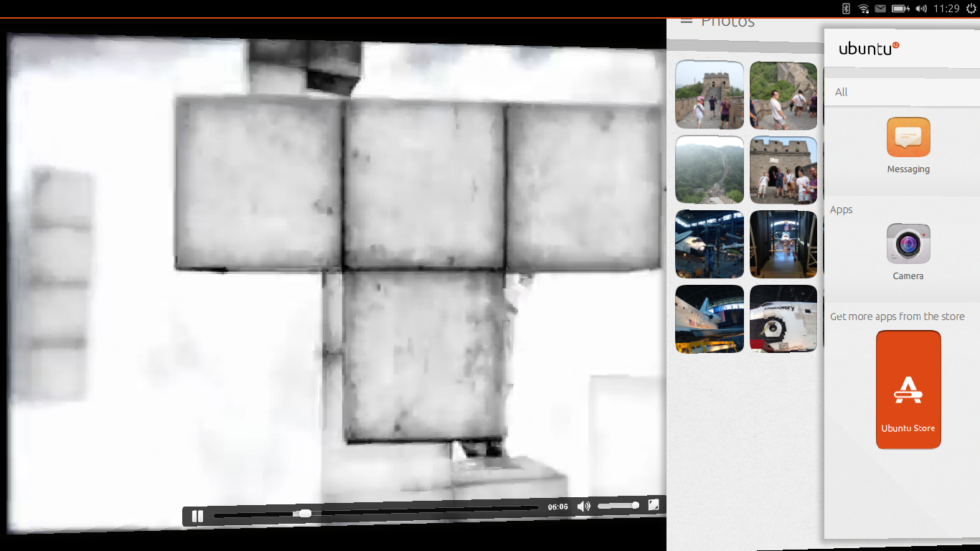Image resolution: width=980 pixels, height=551 pixels.
Task: Open the battery indicator
Action: coord(900,9)
